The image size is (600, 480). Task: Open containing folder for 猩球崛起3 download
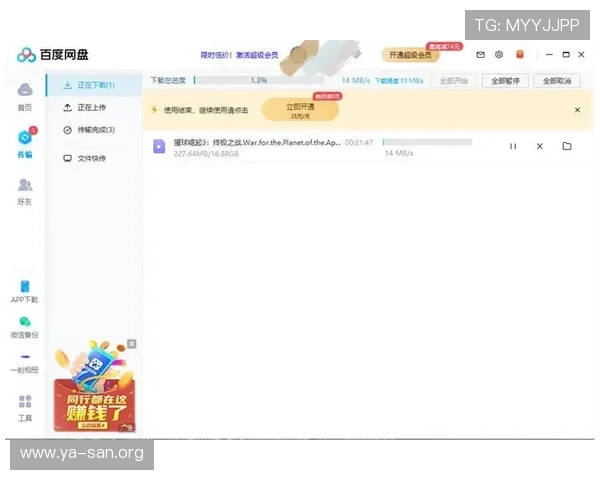[x=567, y=146]
